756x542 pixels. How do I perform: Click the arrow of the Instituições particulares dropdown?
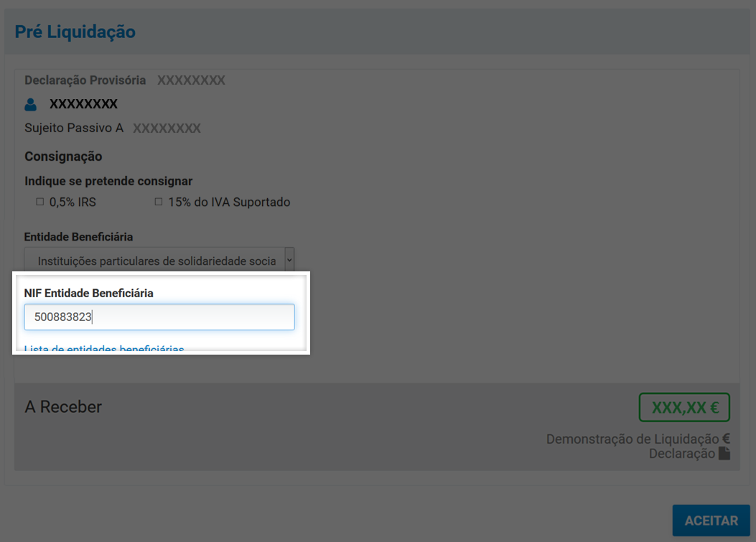[x=289, y=260]
